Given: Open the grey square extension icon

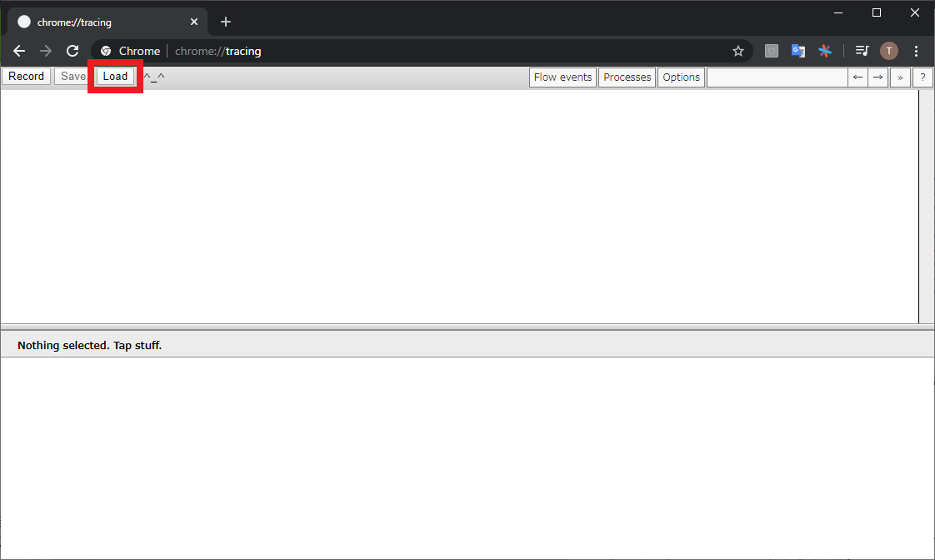Looking at the screenshot, I should (x=772, y=52).
